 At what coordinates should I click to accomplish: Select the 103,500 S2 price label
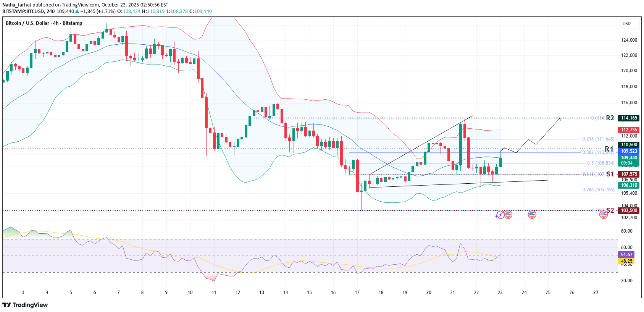tap(629, 210)
